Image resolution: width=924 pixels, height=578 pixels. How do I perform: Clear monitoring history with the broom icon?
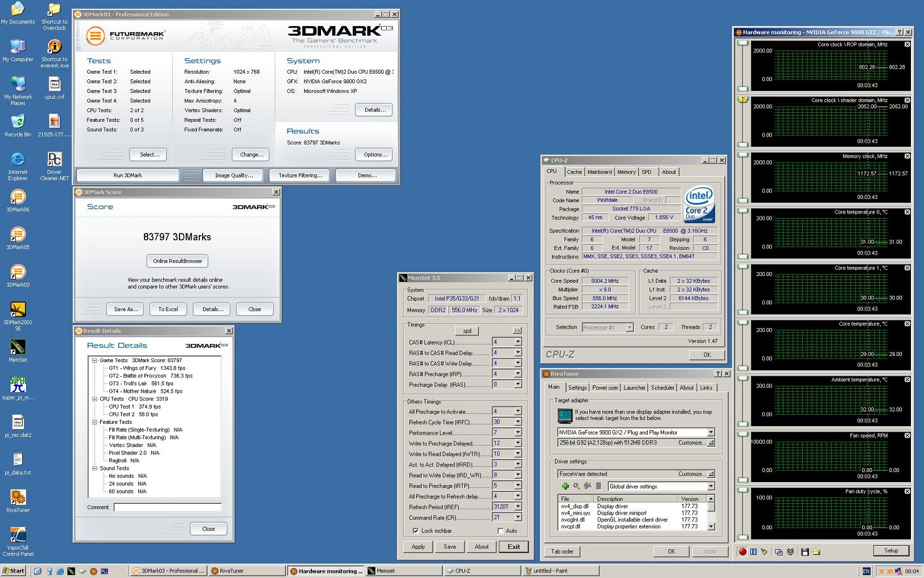[x=764, y=551]
